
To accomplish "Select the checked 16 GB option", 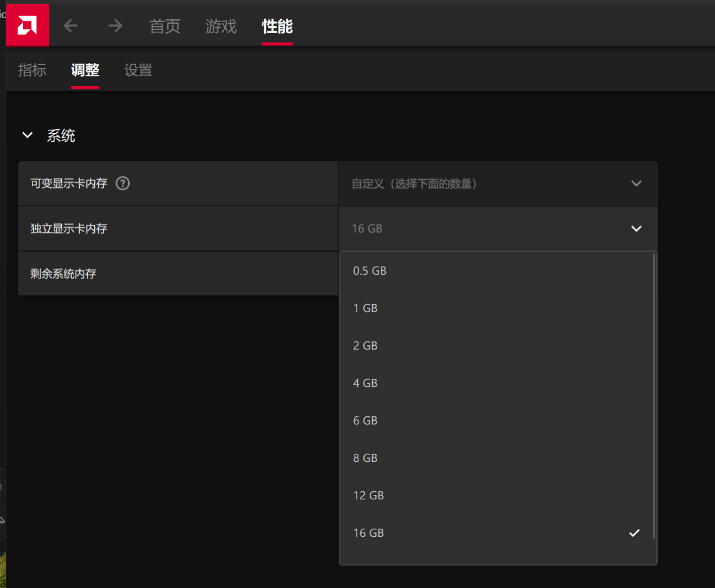I will tap(496, 533).
